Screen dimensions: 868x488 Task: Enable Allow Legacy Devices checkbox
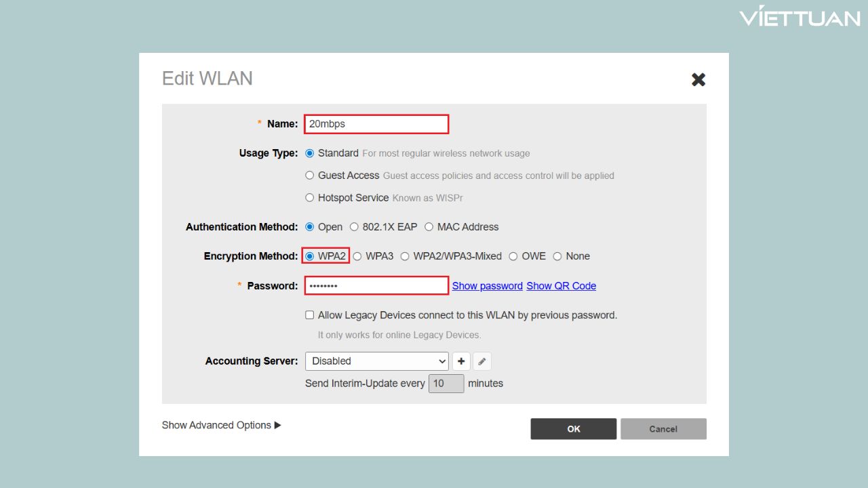tap(310, 315)
